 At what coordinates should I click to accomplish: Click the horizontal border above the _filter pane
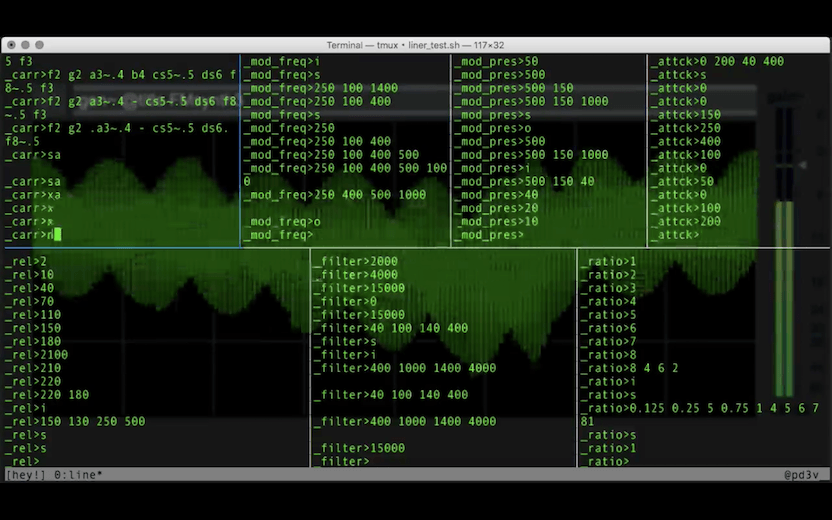coord(444,248)
